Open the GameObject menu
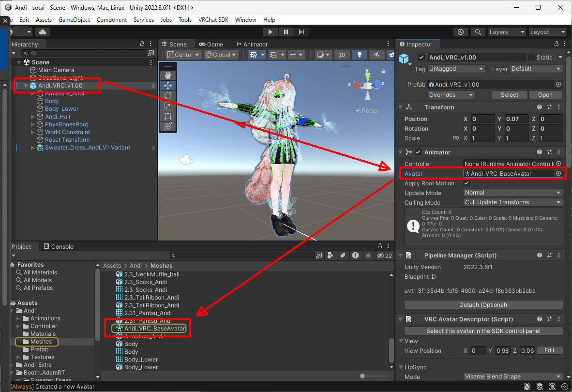 click(74, 20)
